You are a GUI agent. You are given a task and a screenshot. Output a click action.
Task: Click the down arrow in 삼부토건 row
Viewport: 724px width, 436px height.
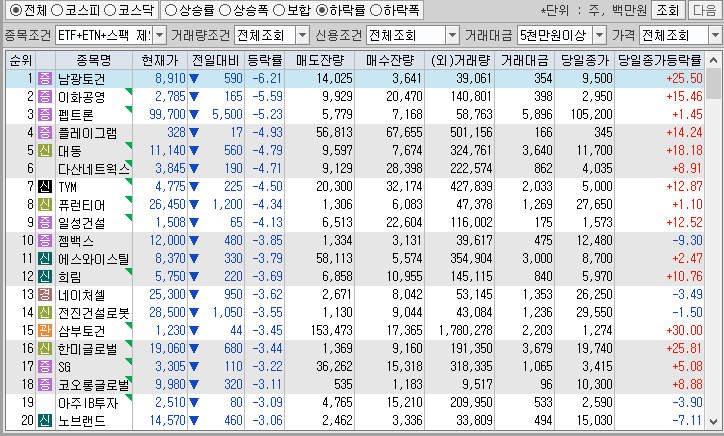click(194, 331)
